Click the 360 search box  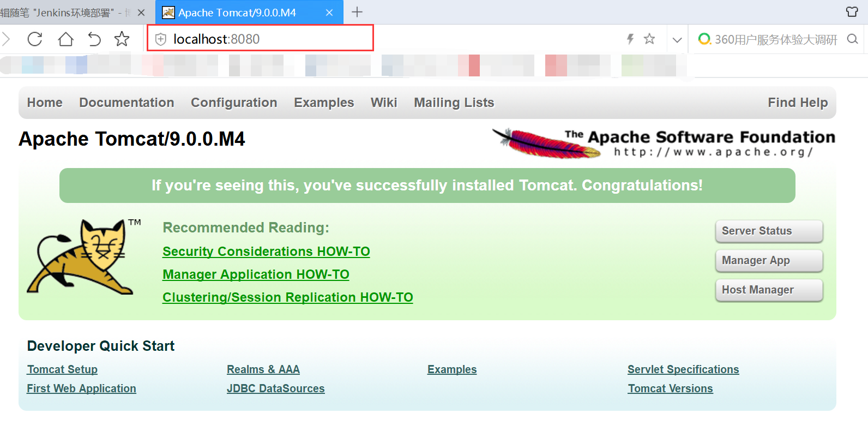click(x=775, y=39)
